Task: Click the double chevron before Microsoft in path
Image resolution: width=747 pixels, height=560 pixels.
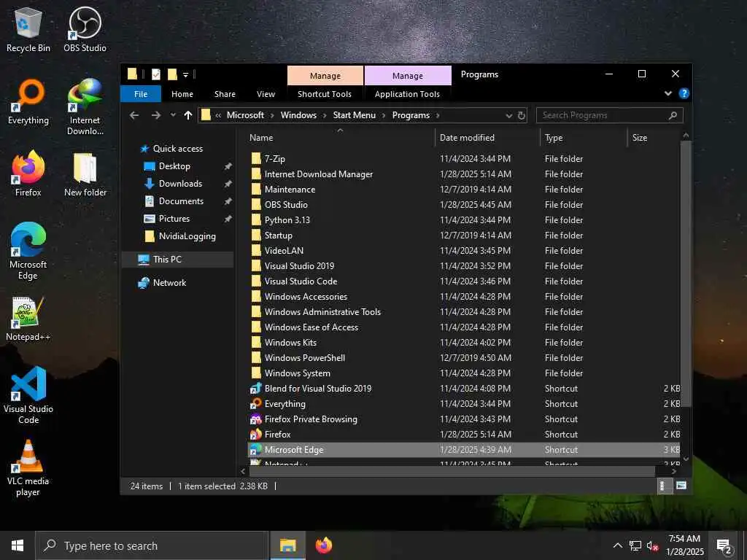Action: (x=217, y=115)
